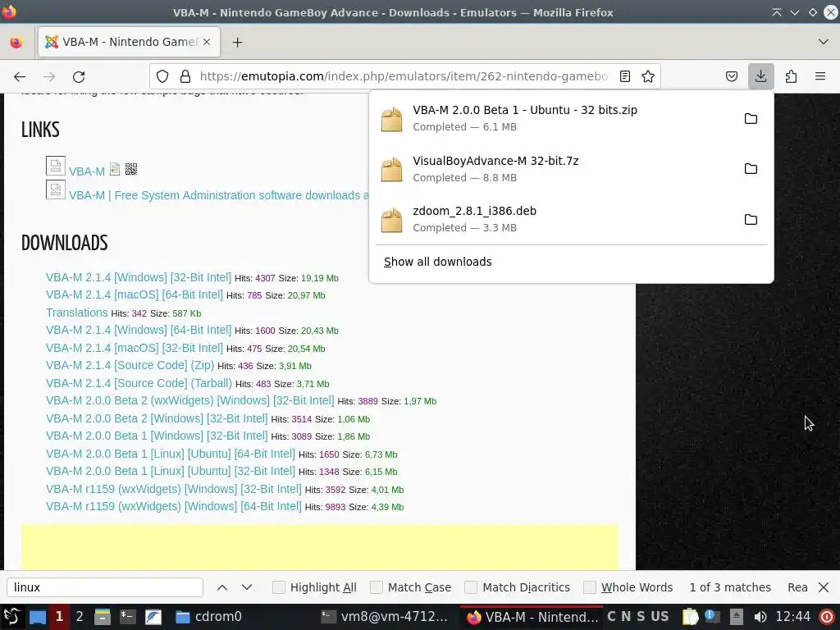Download VBA-M 2.1.4 macOS 32-Bit Intel
Viewport: 840px width, 630px height.
click(x=134, y=348)
